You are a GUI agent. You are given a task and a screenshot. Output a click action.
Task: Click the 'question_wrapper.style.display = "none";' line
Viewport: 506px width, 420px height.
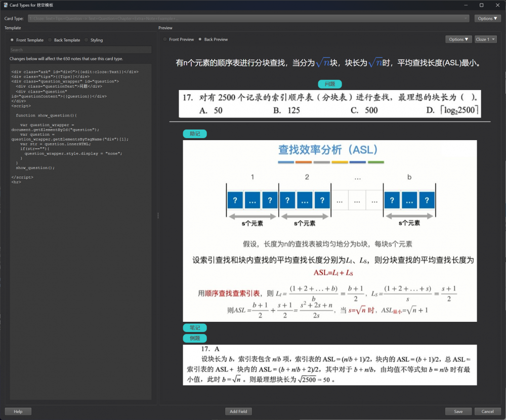pos(73,154)
